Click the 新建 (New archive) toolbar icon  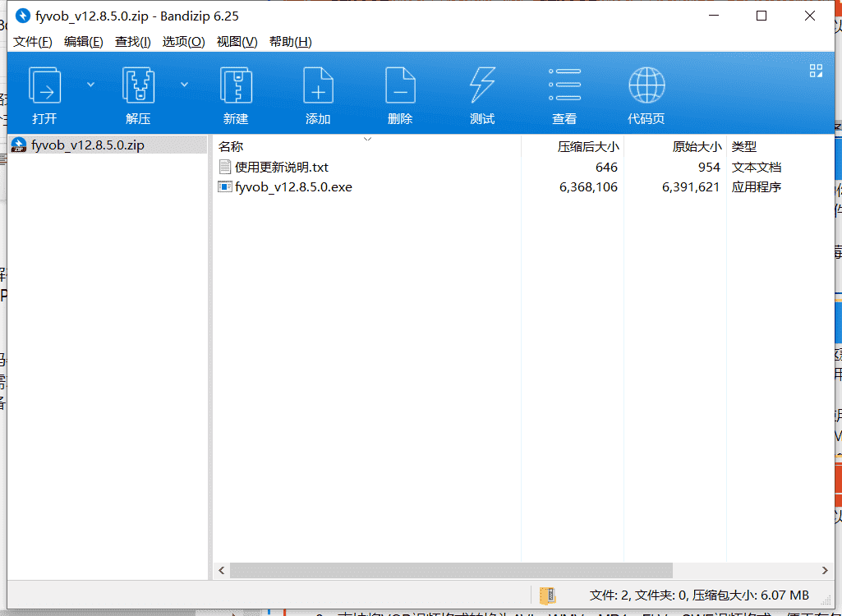[x=237, y=85]
